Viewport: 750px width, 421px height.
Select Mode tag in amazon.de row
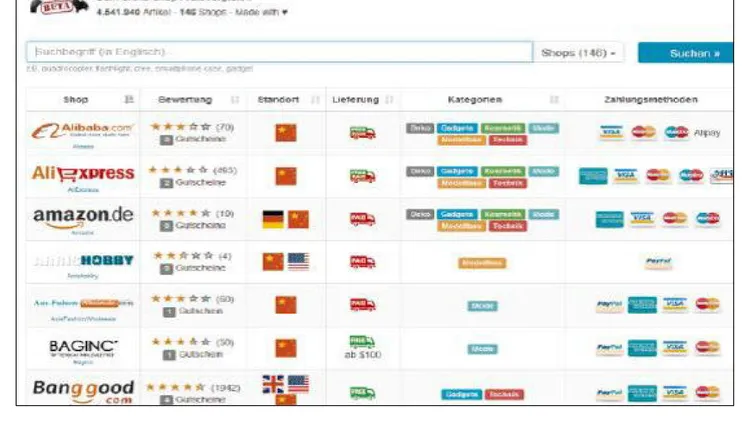coord(543,214)
